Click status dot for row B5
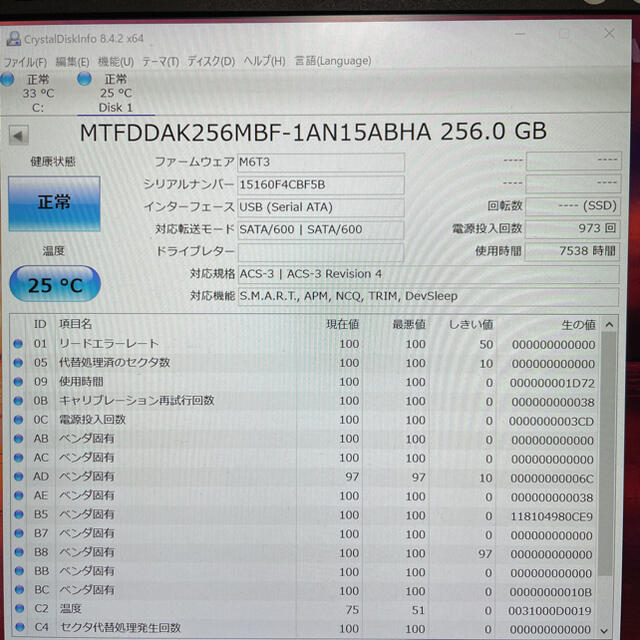This screenshot has height=640, width=640. click(19, 514)
